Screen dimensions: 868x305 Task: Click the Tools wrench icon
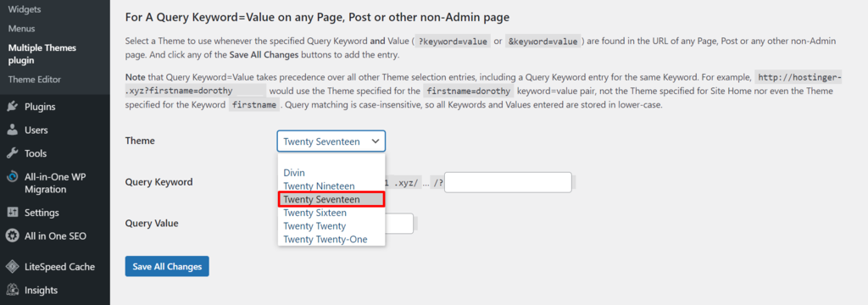tap(12, 153)
